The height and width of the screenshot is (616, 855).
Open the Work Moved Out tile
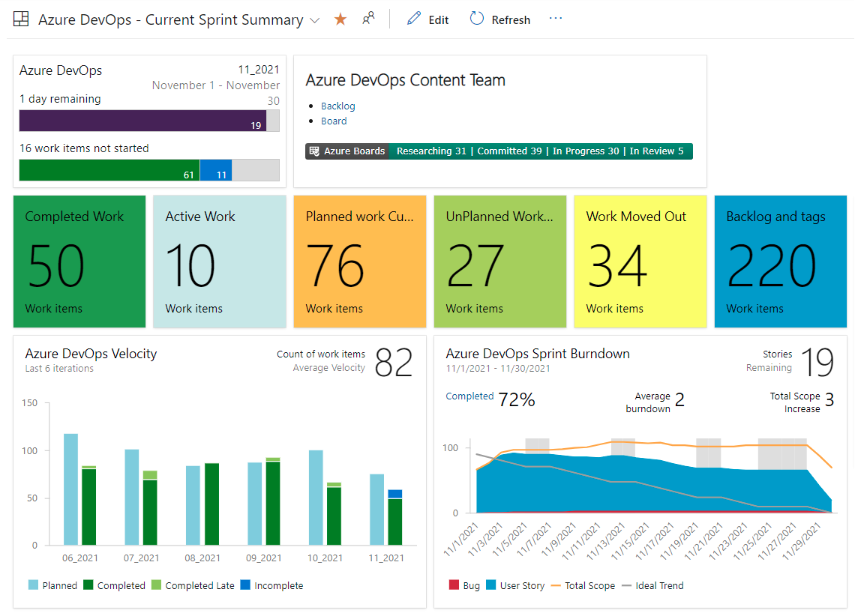pyautogui.click(x=640, y=262)
